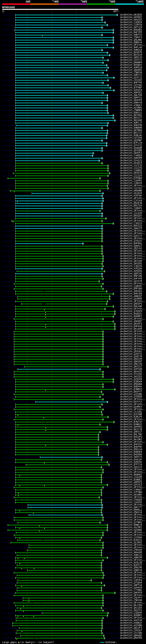
Task: Open hit UniRef100_Q0PXU9
Action: click(x=131, y=369)
